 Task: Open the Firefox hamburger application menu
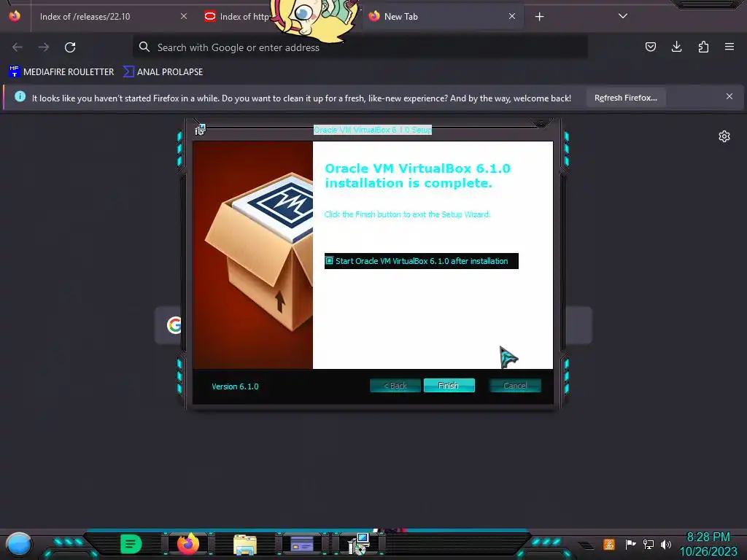[729, 47]
